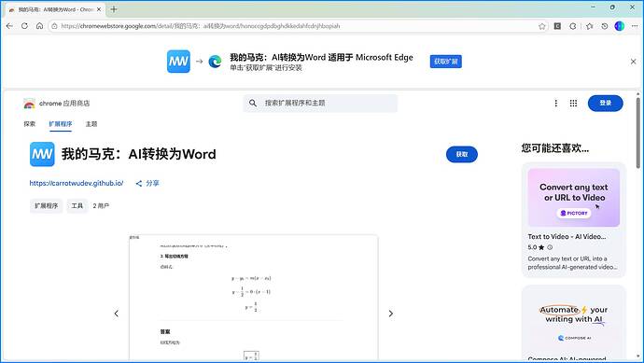Dismiss the Microsoft Edge install banner
This screenshot has width=644, height=363.
[633, 62]
